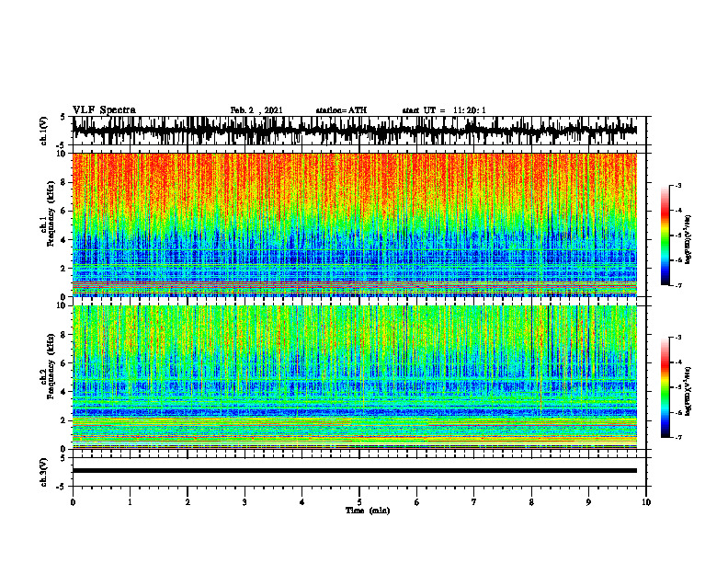Screen dimensions: 728x563
Task: Click the "-3" label on ch.1 colorbar
Action: 677,186
